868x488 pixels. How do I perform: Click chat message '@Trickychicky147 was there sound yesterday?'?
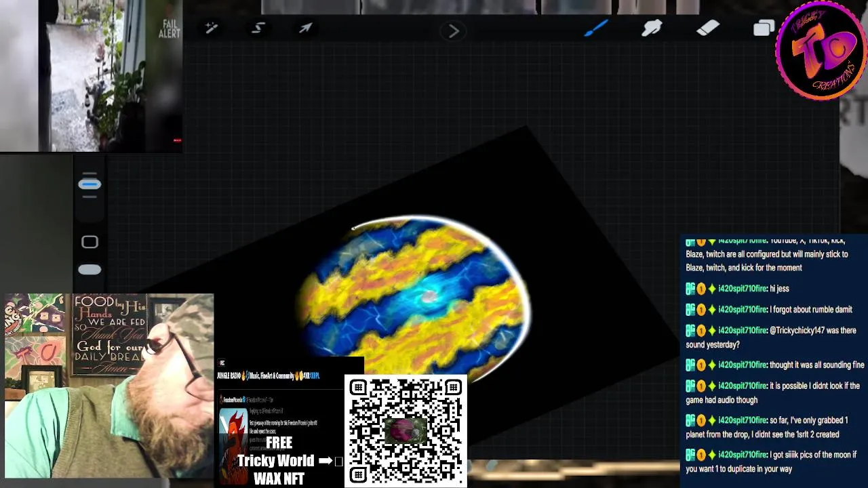point(771,338)
